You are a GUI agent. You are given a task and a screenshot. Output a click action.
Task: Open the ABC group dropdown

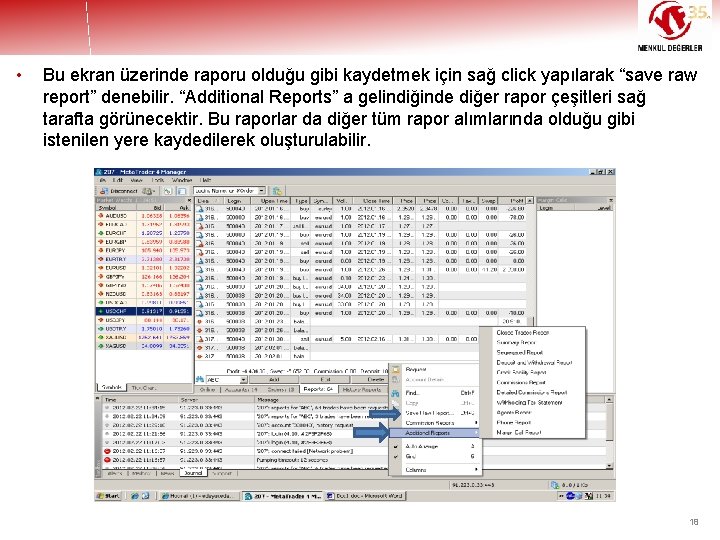click(243, 380)
